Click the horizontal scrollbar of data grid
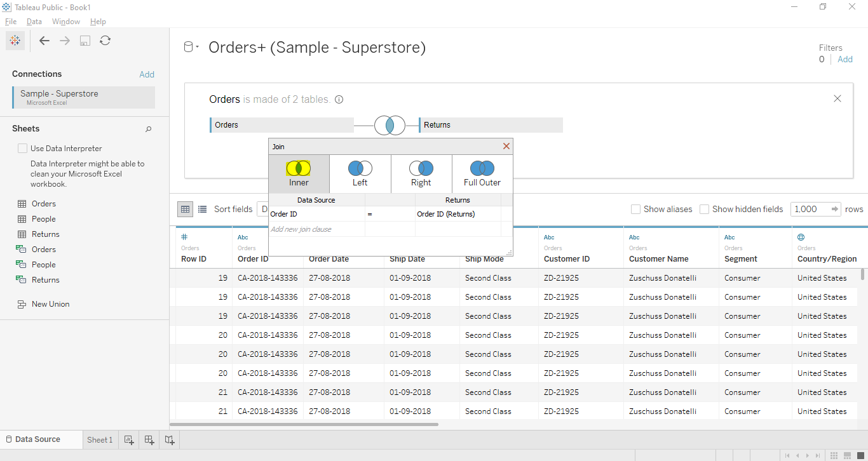Image resolution: width=868 pixels, height=461 pixels. (x=304, y=424)
